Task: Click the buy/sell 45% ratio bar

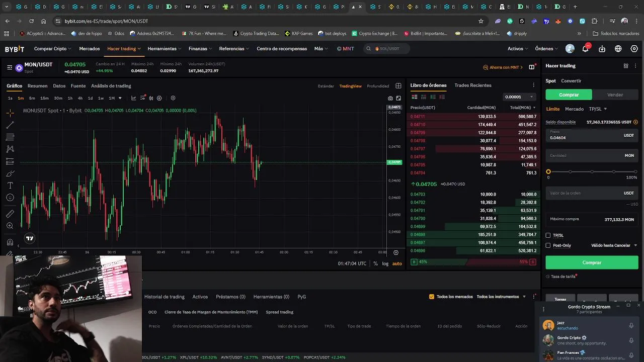Action: pyautogui.click(x=473, y=262)
